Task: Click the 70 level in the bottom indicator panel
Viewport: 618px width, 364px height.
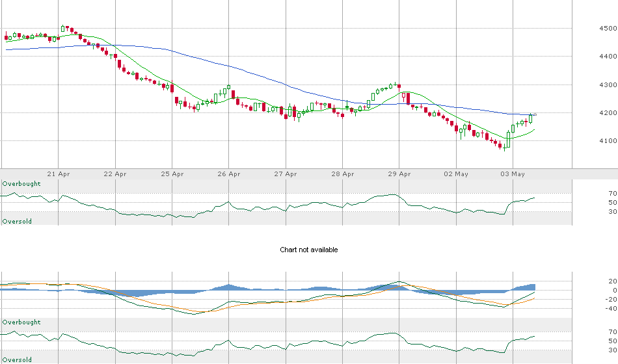Action: 613,331
